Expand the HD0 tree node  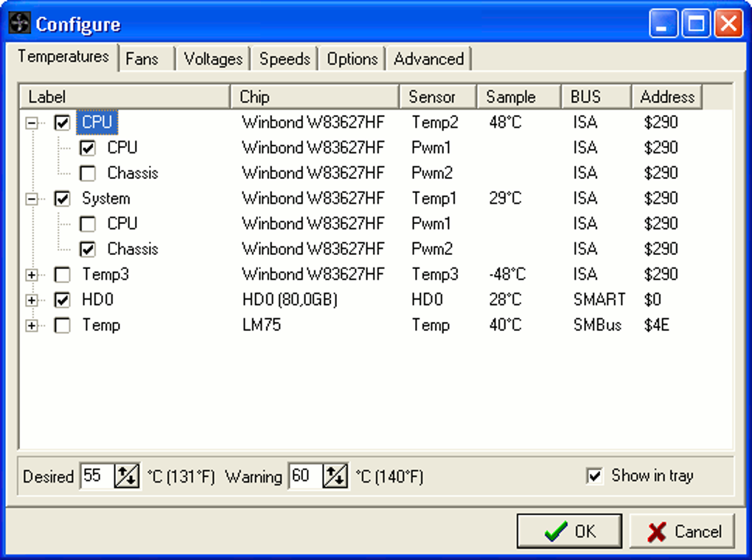coord(32,300)
